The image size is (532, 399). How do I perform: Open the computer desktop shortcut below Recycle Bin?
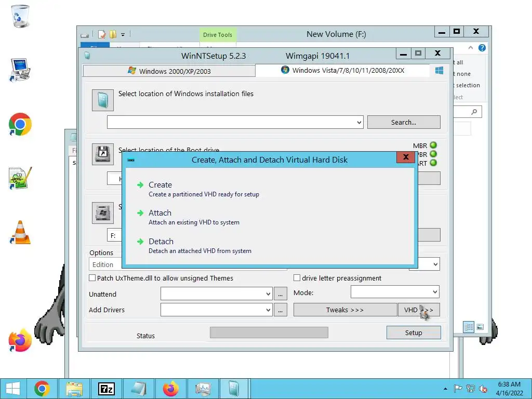[20, 70]
